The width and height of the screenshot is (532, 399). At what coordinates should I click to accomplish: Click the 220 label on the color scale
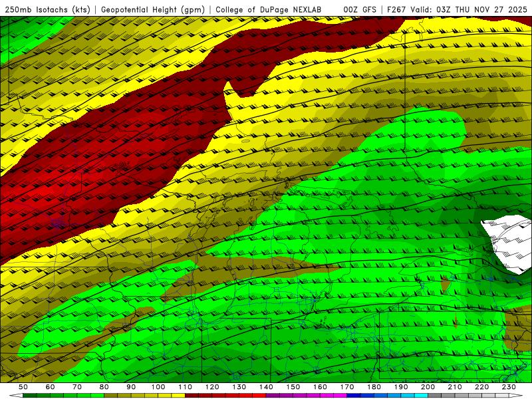tap(481, 387)
